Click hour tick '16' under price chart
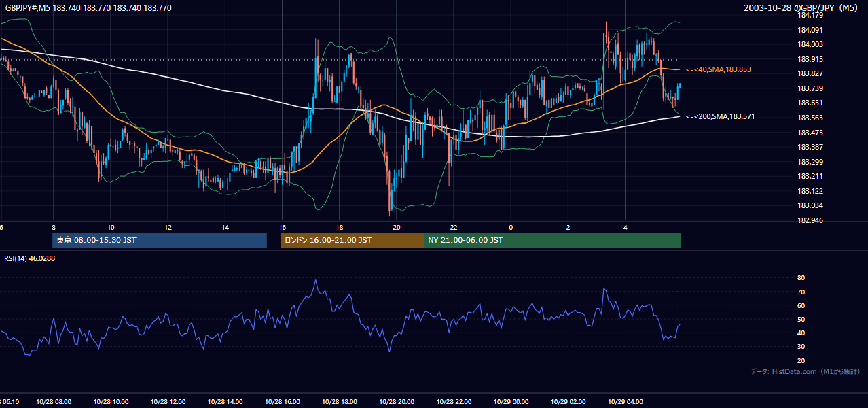This screenshot has height=408, width=868. point(282,227)
